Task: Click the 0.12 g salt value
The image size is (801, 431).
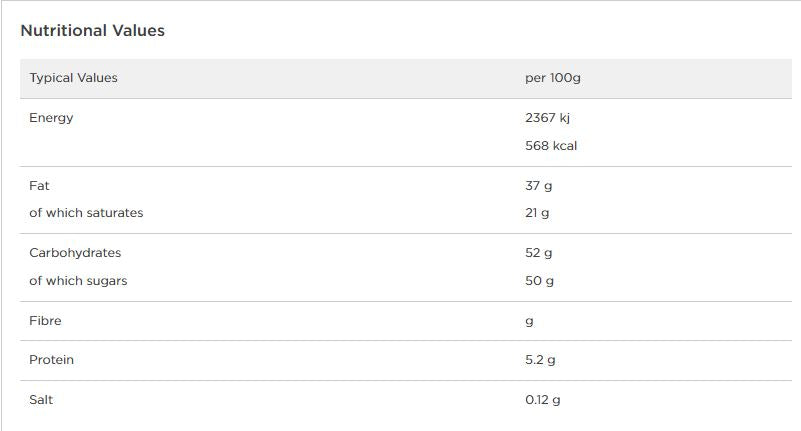Action: pyautogui.click(x=543, y=400)
